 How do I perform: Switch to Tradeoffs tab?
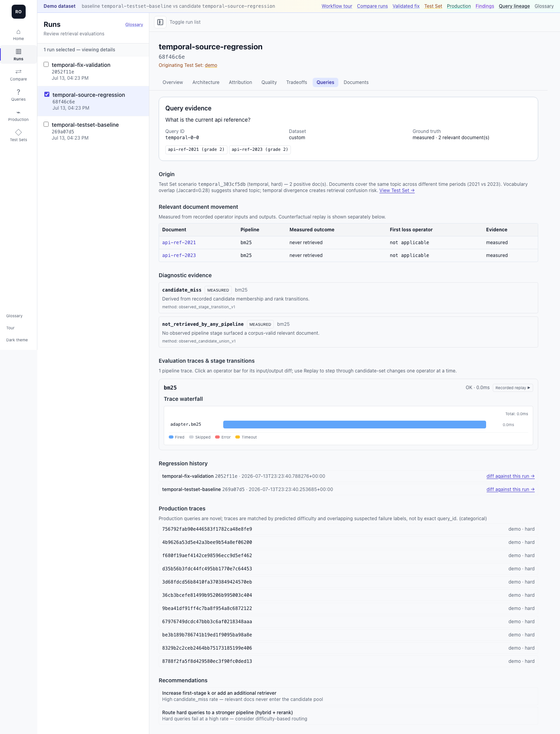[297, 82]
